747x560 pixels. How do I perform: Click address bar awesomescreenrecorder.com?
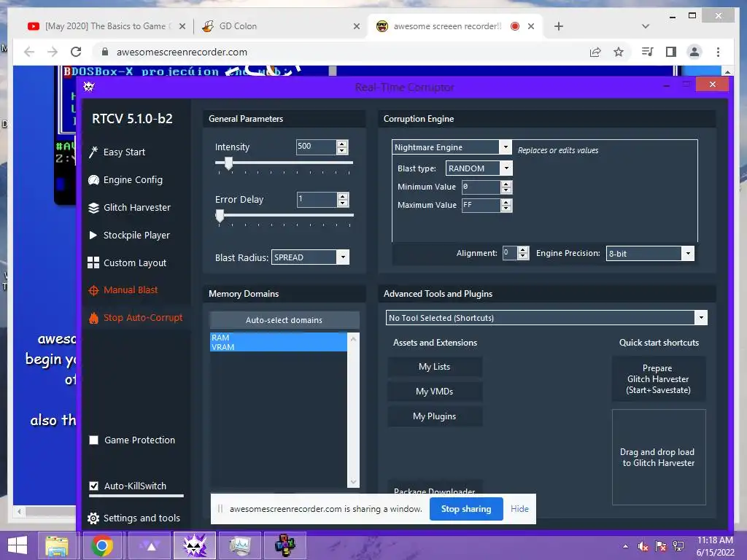click(182, 52)
